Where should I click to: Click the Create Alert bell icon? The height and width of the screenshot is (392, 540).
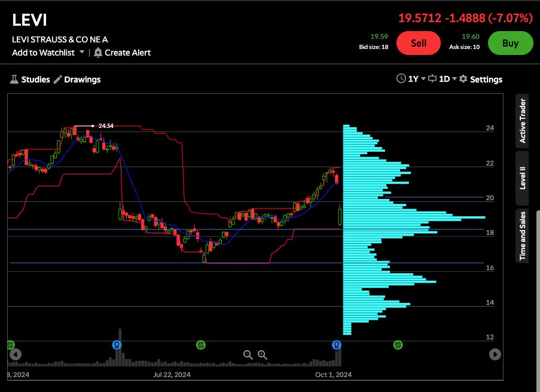[x=98, y=53]
